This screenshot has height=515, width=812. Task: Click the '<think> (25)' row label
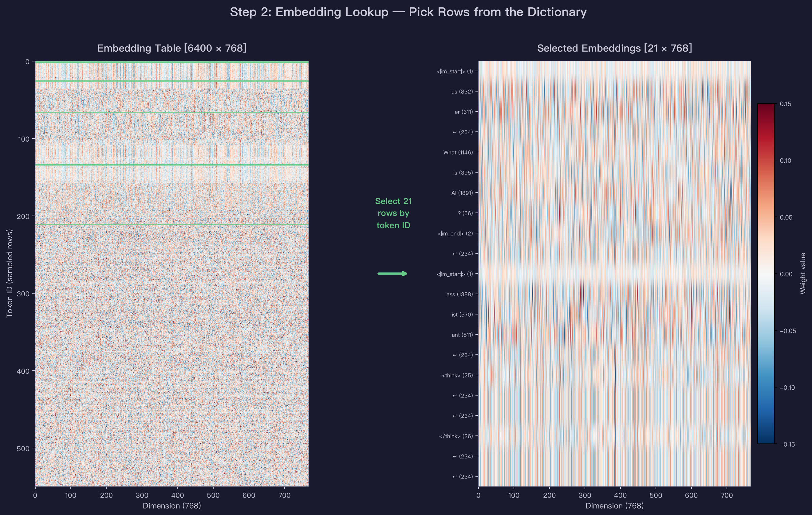[x=457, y=375]
